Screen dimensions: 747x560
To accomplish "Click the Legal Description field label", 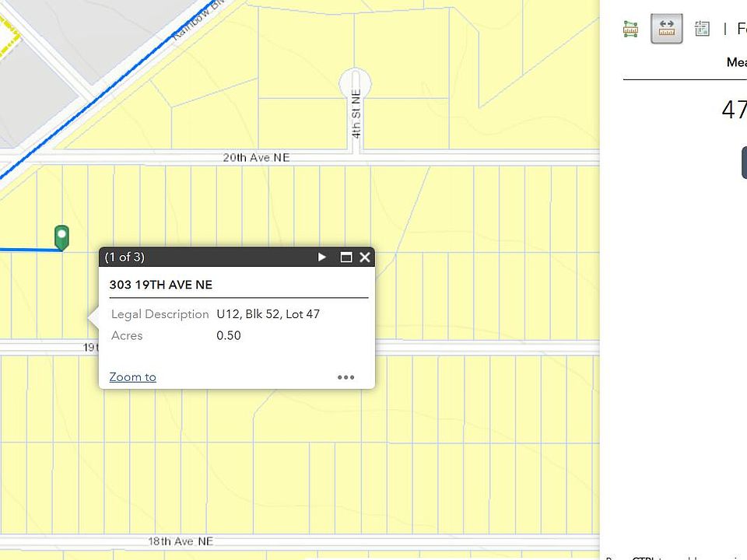I will 160,314.
